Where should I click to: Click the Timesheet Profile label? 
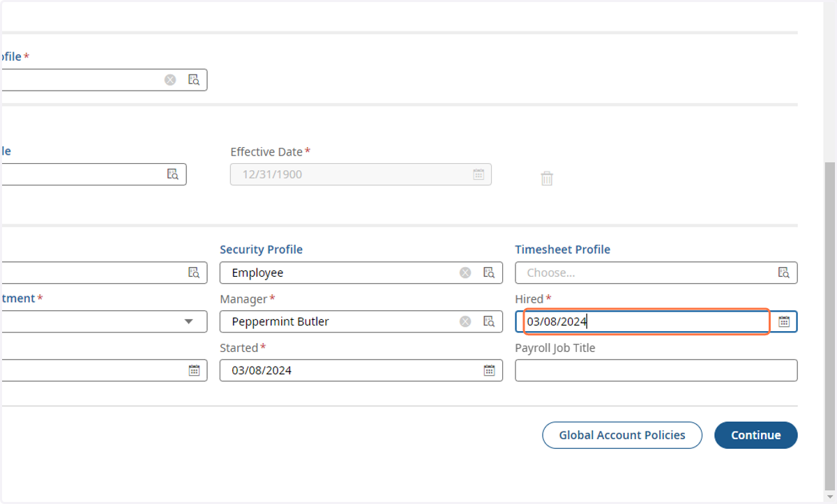[563, 250]
